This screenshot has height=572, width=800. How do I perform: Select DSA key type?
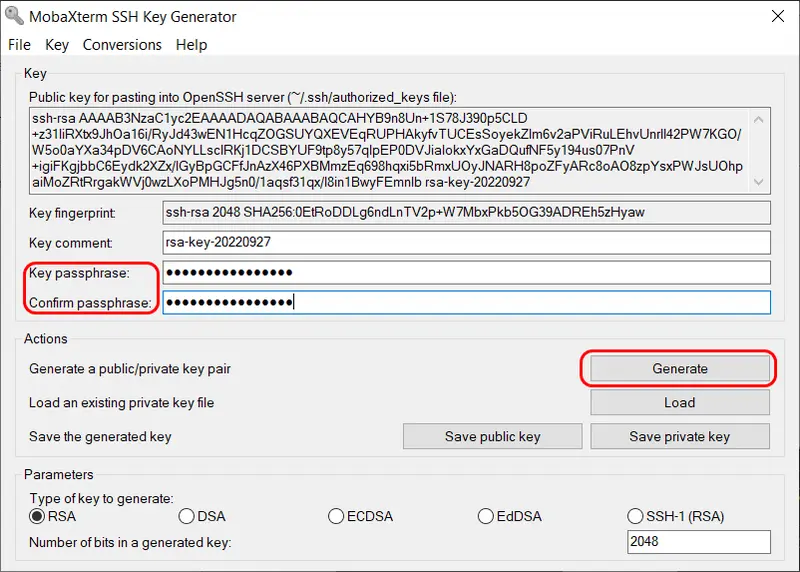186,517
